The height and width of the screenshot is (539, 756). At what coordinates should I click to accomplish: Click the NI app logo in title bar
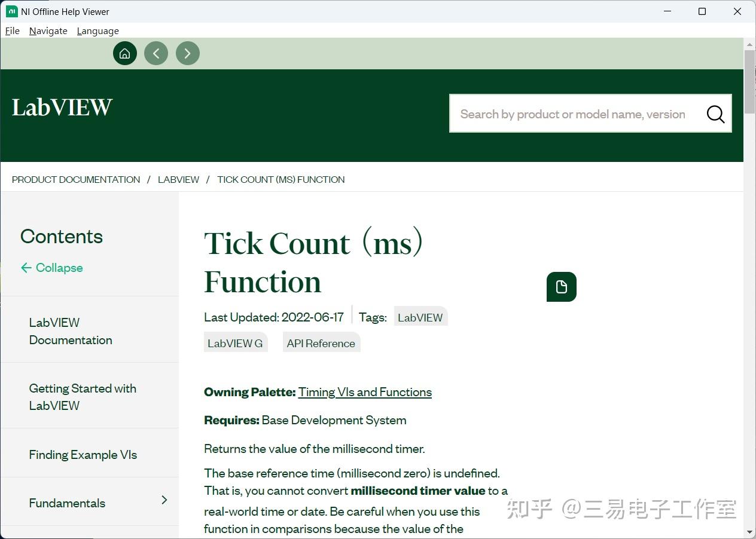coord(11,11)
